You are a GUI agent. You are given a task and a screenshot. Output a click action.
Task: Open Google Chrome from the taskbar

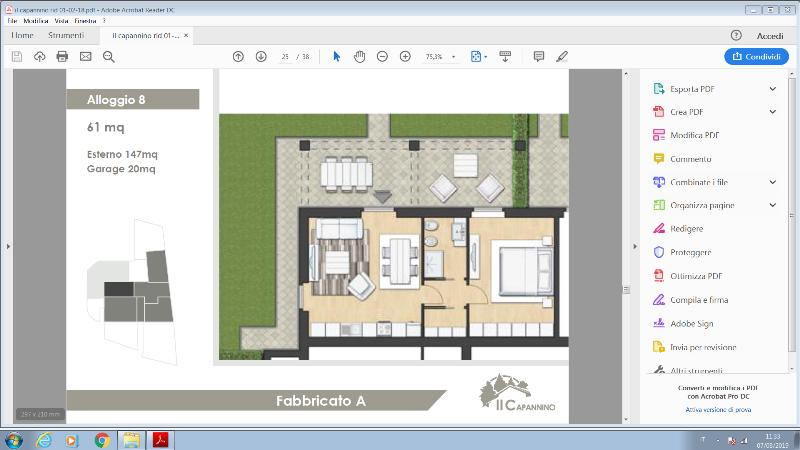tap(102, 440)
